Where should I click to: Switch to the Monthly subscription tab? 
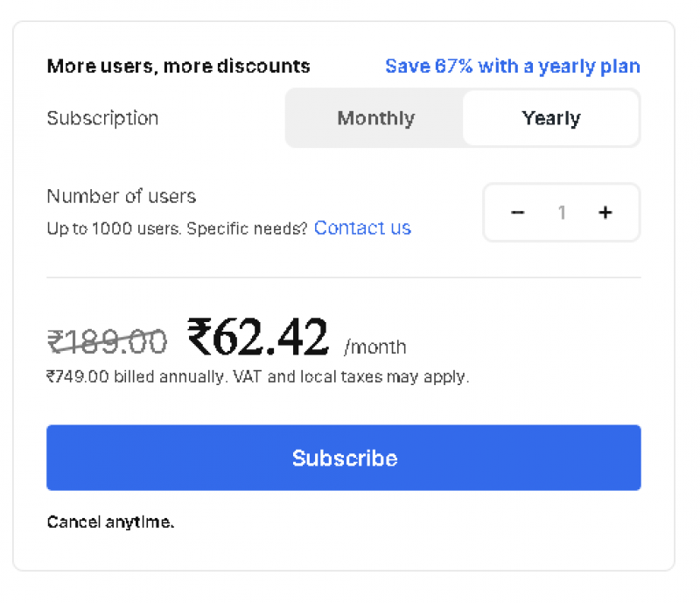pyautogui.click(x=375, y=118)
